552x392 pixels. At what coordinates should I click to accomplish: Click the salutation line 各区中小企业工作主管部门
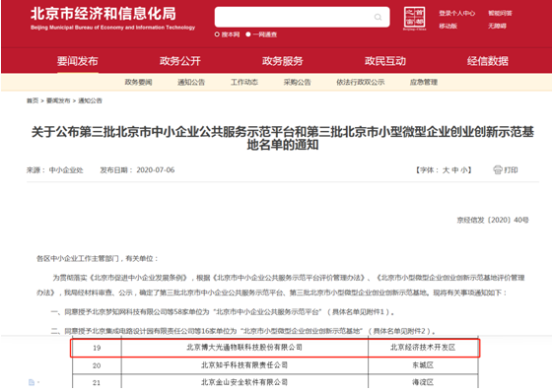(98, 259)
